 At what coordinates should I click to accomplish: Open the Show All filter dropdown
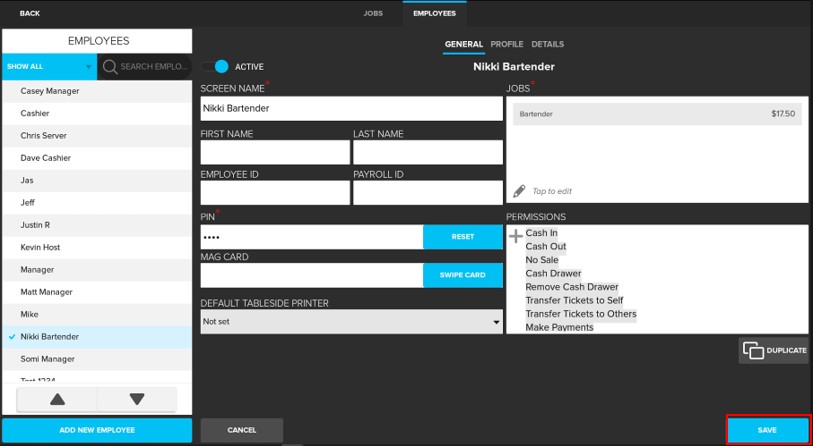click(49, 67)
